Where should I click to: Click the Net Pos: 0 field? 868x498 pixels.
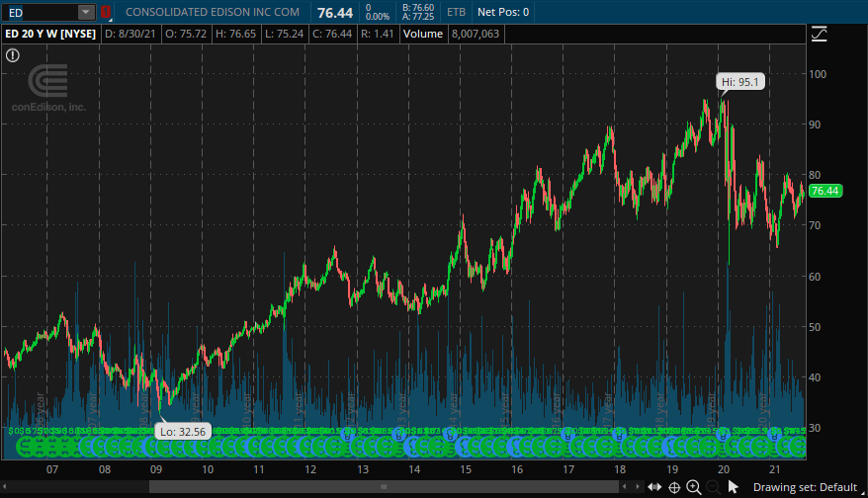click(x=503, y=12)
